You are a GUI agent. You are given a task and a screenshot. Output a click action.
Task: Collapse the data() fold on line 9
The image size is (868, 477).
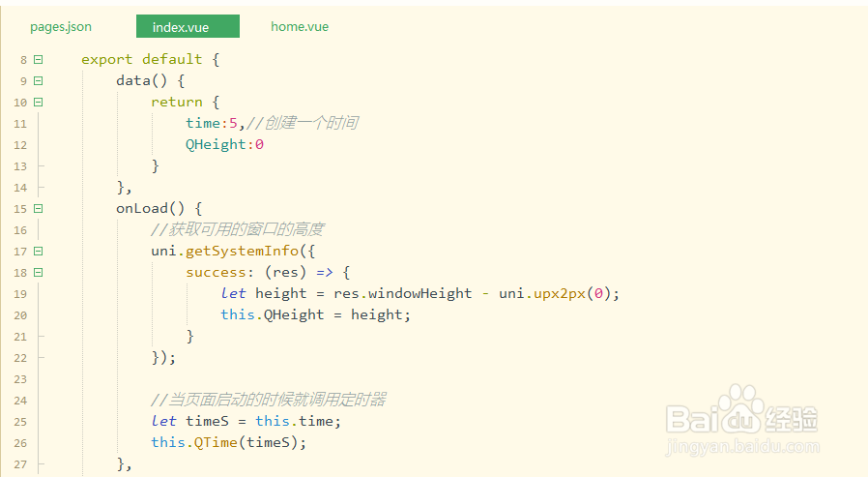pyautogui.click(x=39, y=81)
